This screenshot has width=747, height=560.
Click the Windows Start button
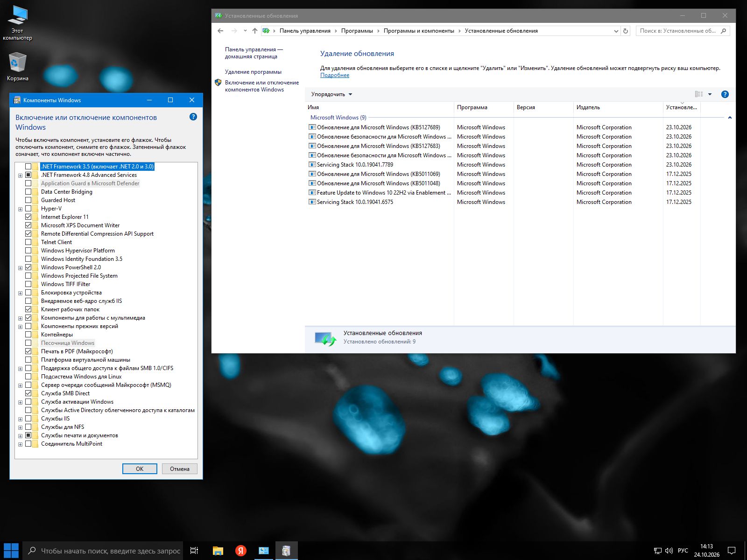tap(11, 551)
